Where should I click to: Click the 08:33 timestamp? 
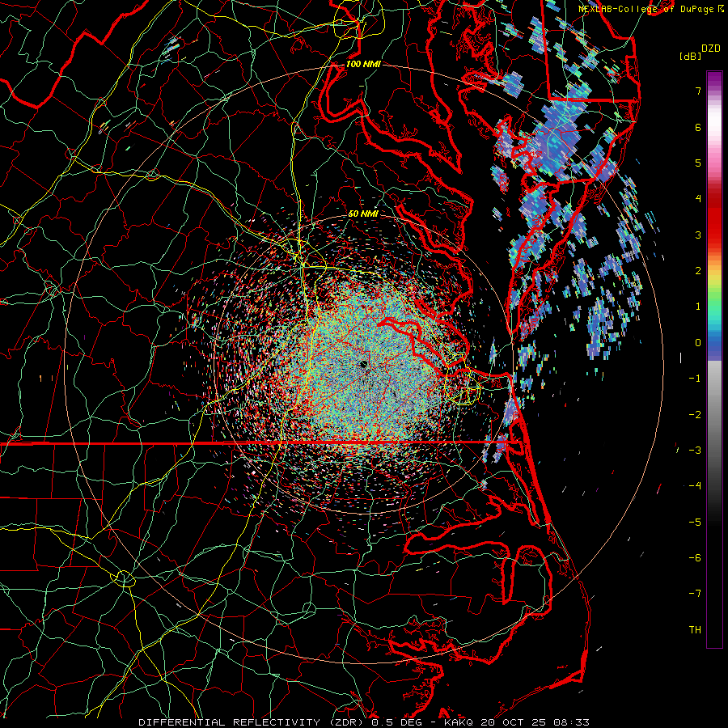[x=572, y=722]
